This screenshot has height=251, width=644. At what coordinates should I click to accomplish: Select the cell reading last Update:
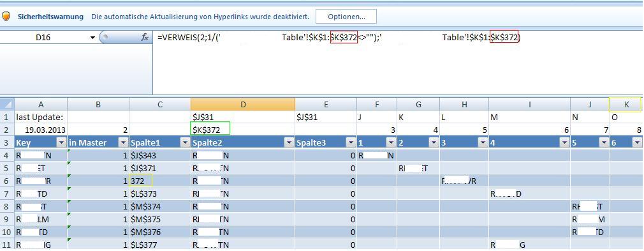click(x=41, y=117)
